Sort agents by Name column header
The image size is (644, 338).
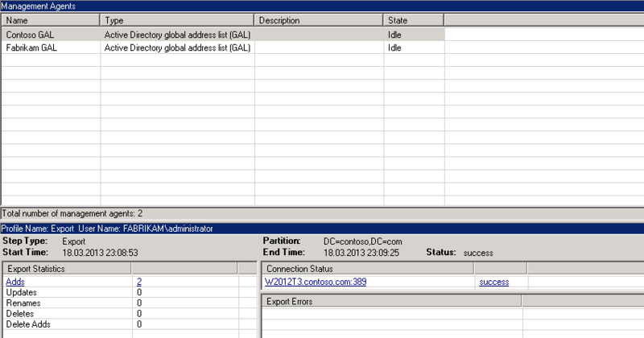tap(51, 20)
